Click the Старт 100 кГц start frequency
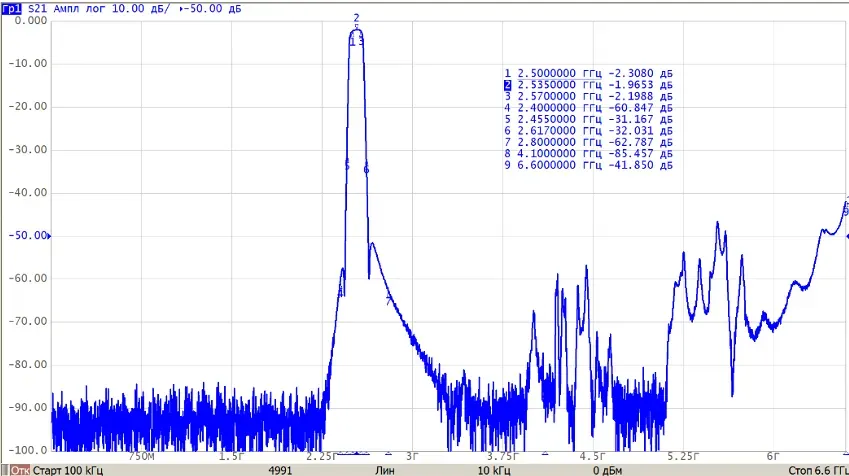This screenshot has width=849, height=476. click(x=68, y=470)
